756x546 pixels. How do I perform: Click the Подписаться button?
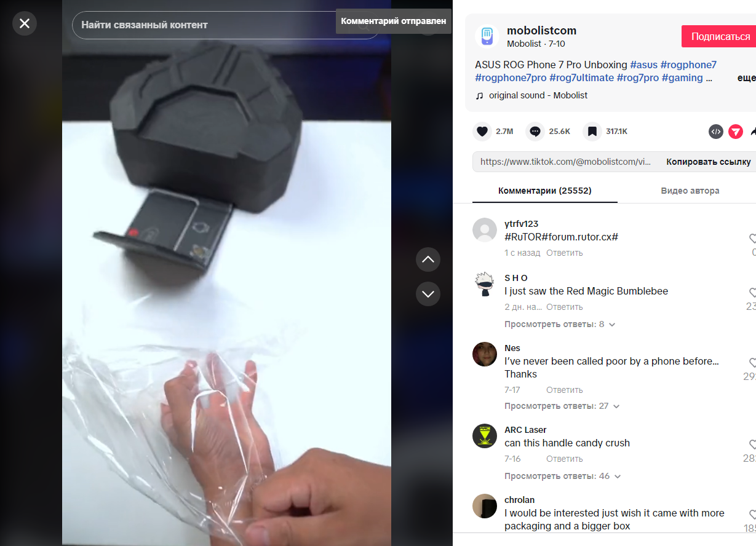(720, 36)
